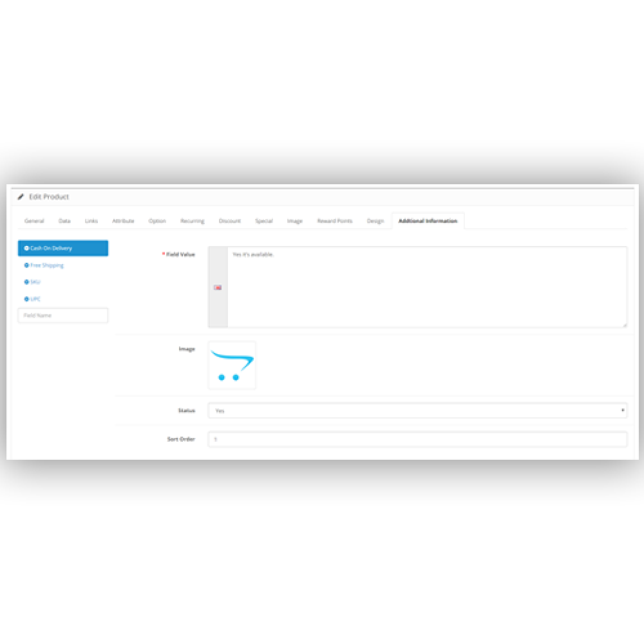Change Status from Yes to another option
Viewport: 644px width, 644px height.
click(x=417, y=410)
